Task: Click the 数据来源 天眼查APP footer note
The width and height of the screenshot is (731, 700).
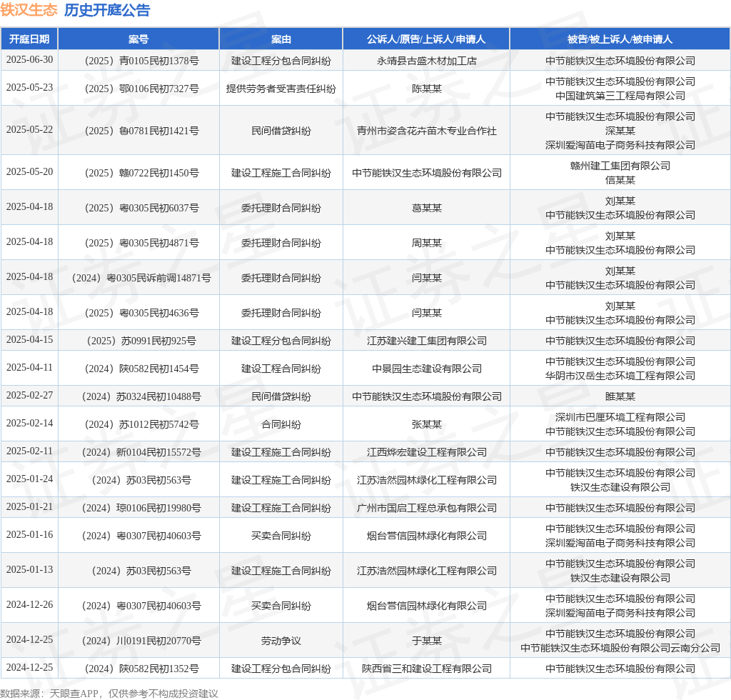Action: click(x=109, y=694)
